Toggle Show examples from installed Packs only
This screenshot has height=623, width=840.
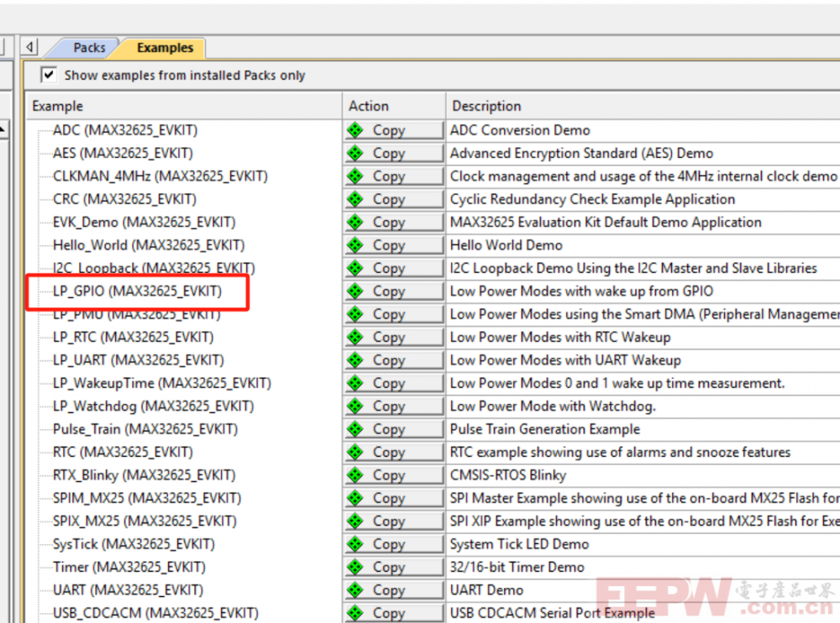[49, 75]
